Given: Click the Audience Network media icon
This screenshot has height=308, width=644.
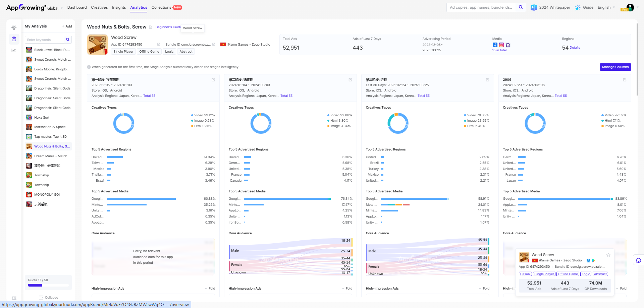Looking at the screenshot, I should tap(508, 45).
